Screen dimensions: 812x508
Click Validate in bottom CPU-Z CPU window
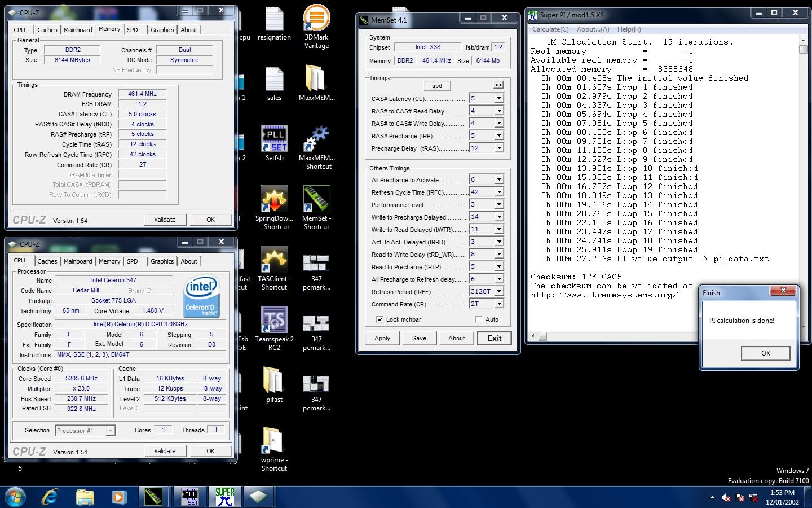coord(165,451)
